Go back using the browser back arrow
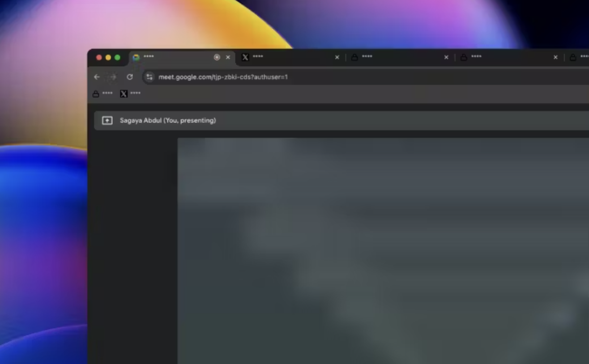Screen dimensions: 589x364 point(97,77)
